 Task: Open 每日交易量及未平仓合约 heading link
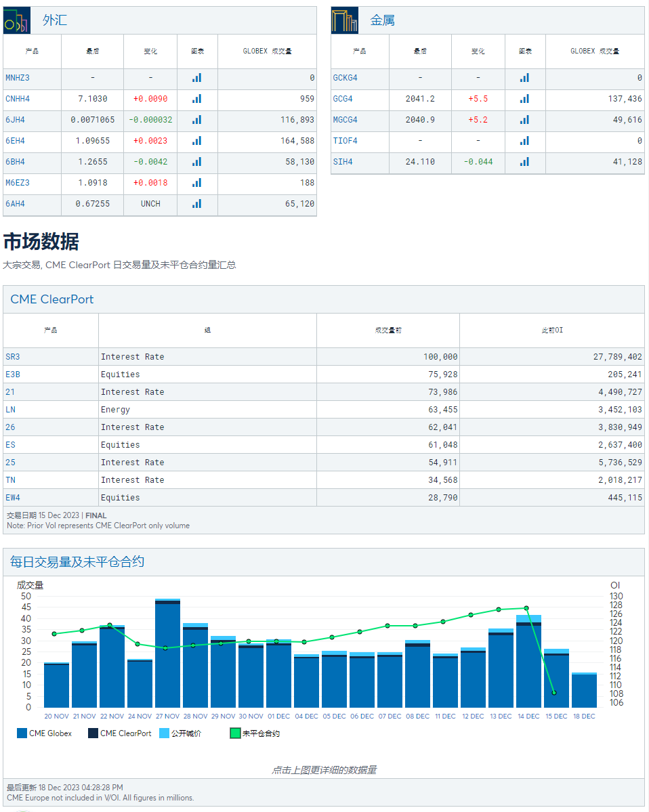77,562
